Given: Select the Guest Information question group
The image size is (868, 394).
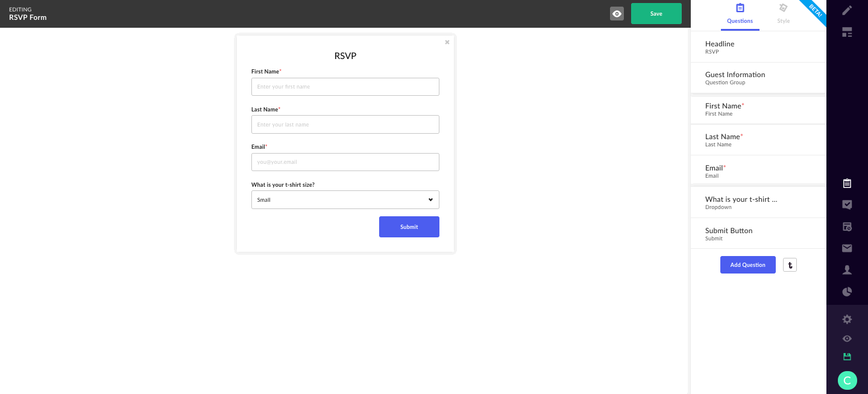Looking at the screenshot, I should pyautogui.click(x=758, y=78).
